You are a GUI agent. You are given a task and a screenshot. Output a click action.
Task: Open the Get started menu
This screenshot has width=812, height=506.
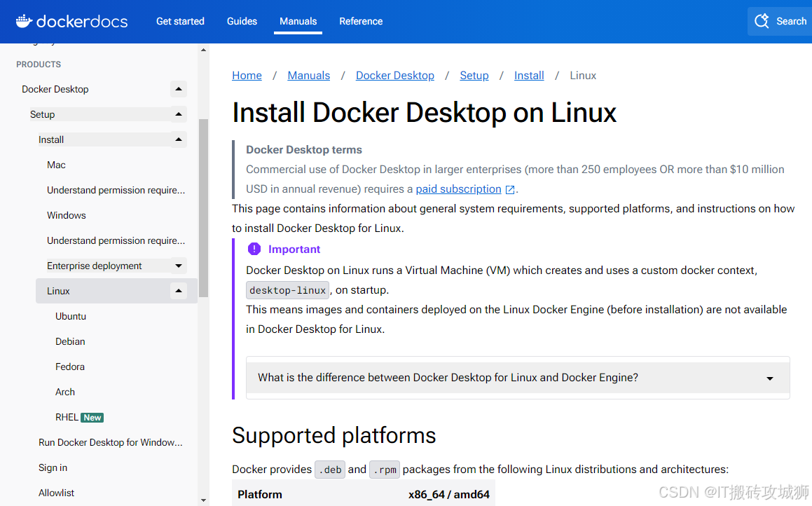pyautogui.click(x=180, y=21)
